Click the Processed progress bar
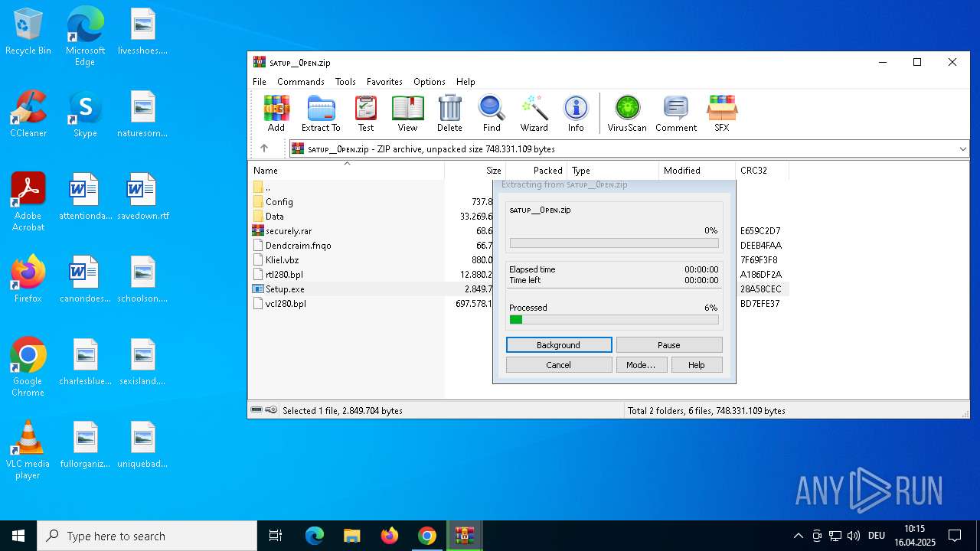The height and width of the screenshot is (551, 980). pos(614,319)
